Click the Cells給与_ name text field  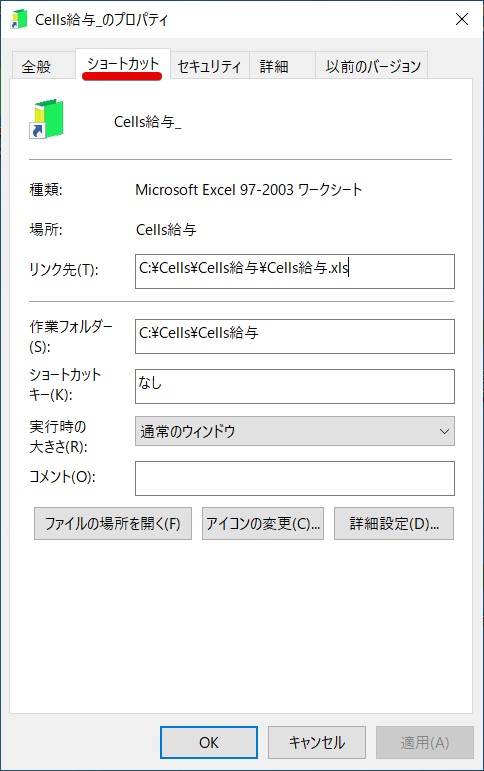148,121
